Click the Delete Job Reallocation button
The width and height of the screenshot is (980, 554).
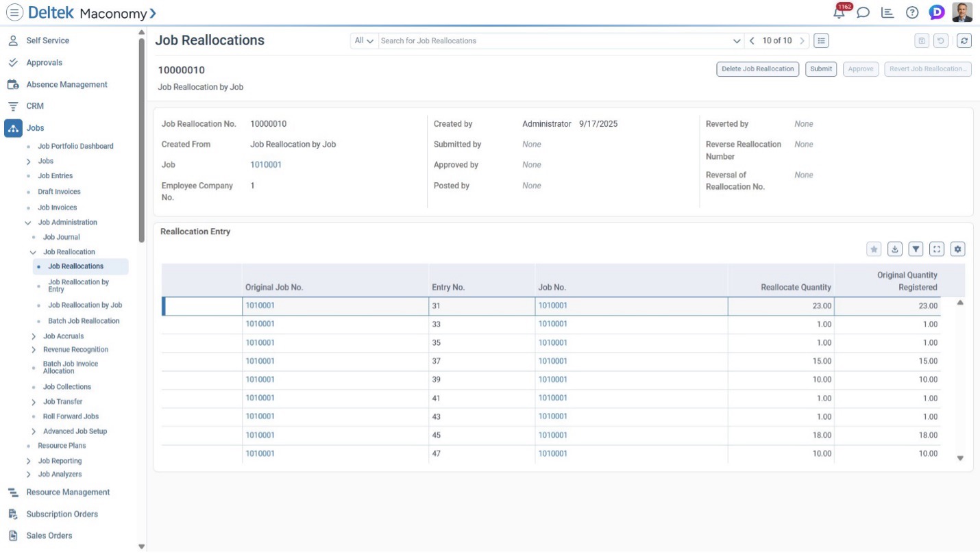click(x=757, y=69)
